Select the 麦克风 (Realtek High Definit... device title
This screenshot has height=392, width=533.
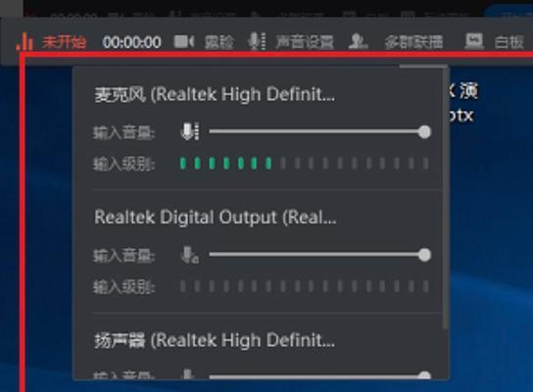(215, 94)
